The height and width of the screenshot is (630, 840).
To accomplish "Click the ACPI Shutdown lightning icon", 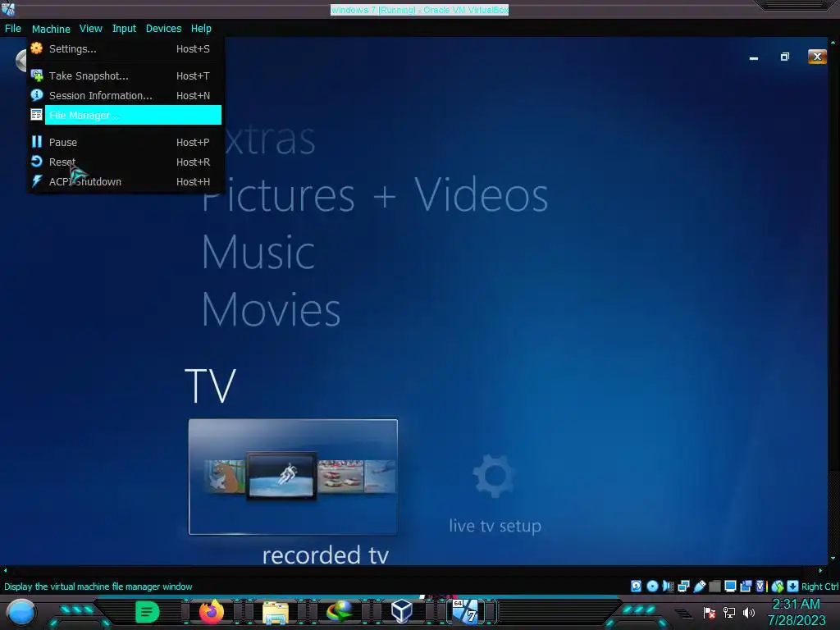I will pos(36,181).
